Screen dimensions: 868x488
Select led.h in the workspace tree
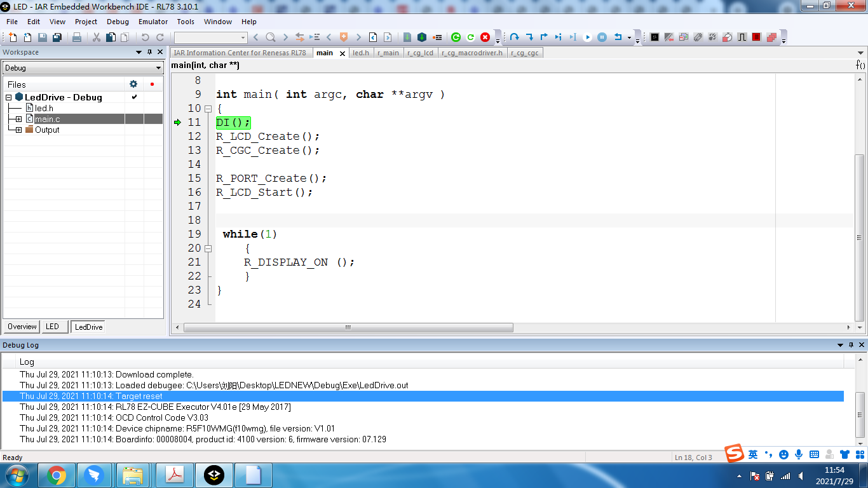tap(44, 108)
